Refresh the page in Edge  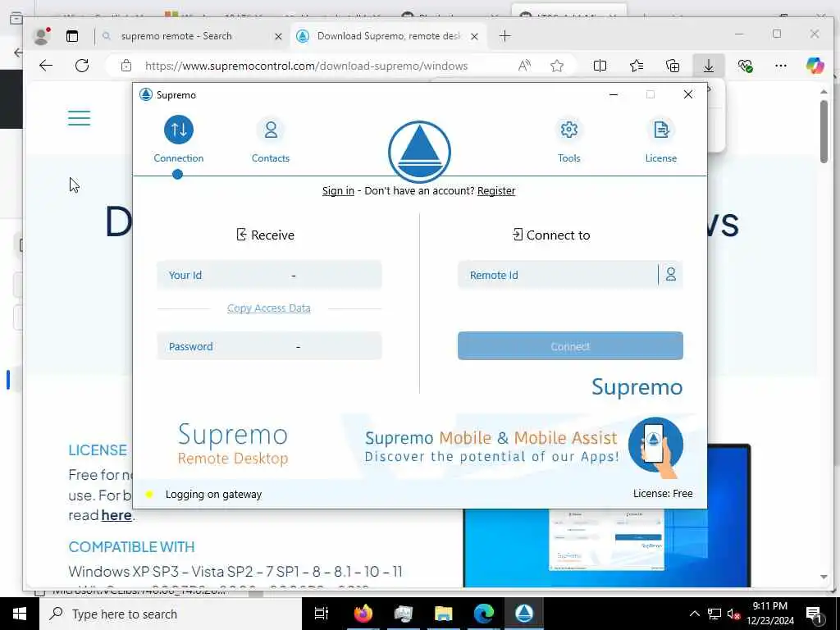pyautogui.click(x=82, y=66)
